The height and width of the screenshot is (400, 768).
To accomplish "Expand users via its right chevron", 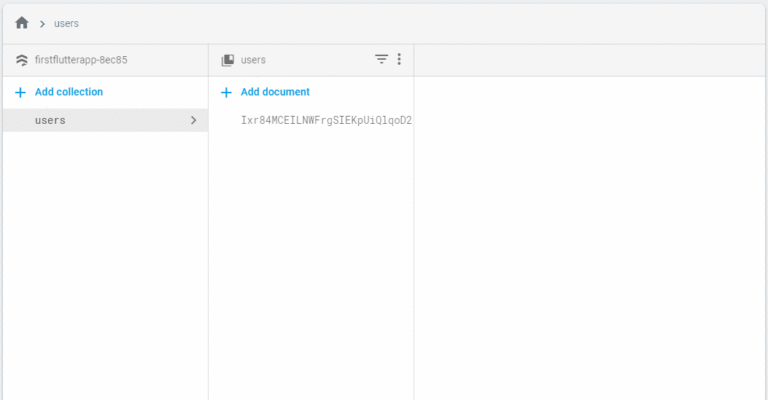I will [193, 120].
